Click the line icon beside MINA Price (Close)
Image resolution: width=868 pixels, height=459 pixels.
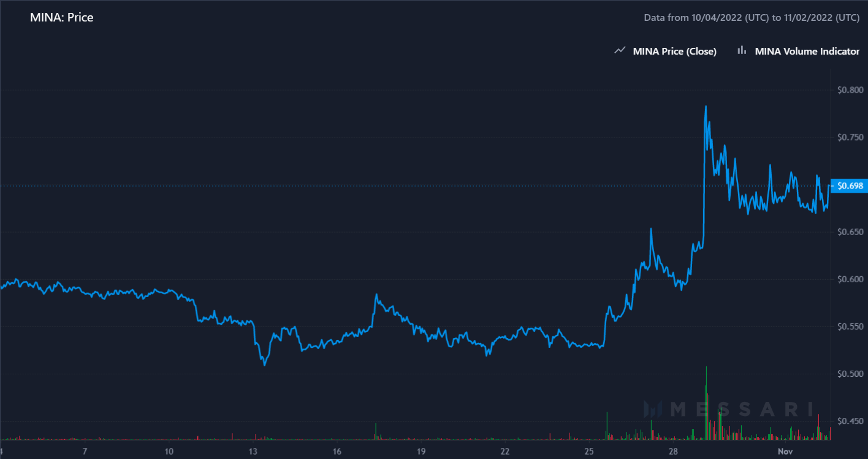tap(620, 51)
